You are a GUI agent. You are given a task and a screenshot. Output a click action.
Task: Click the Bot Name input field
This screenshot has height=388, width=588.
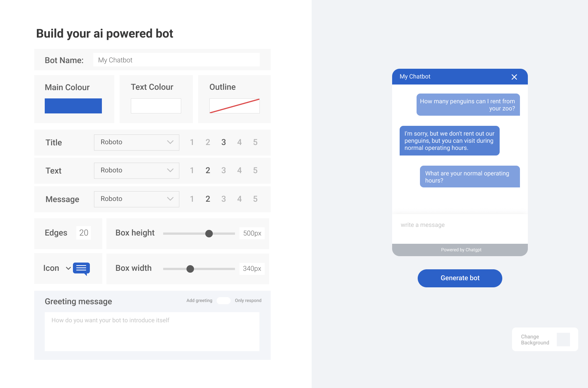click(x=176, y=60)
